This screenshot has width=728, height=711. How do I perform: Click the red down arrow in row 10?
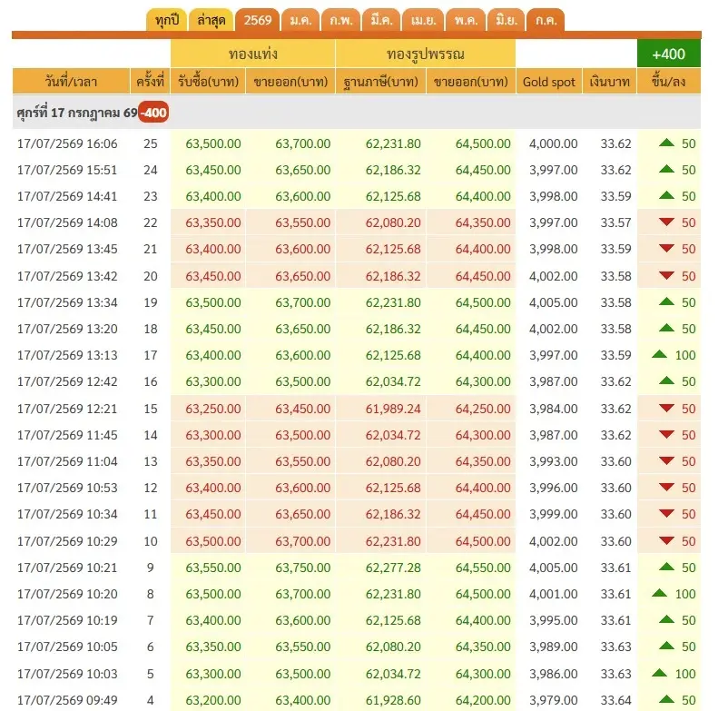click(x=666, y=540)
